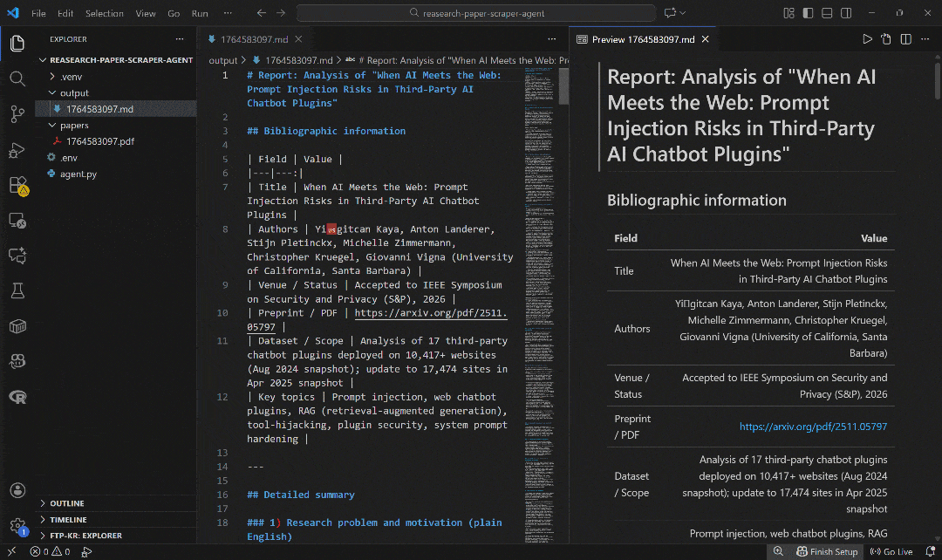Click zoom magnifier in status bar
Viewport: 942px width, 560px height.
(x=778, y=551)
